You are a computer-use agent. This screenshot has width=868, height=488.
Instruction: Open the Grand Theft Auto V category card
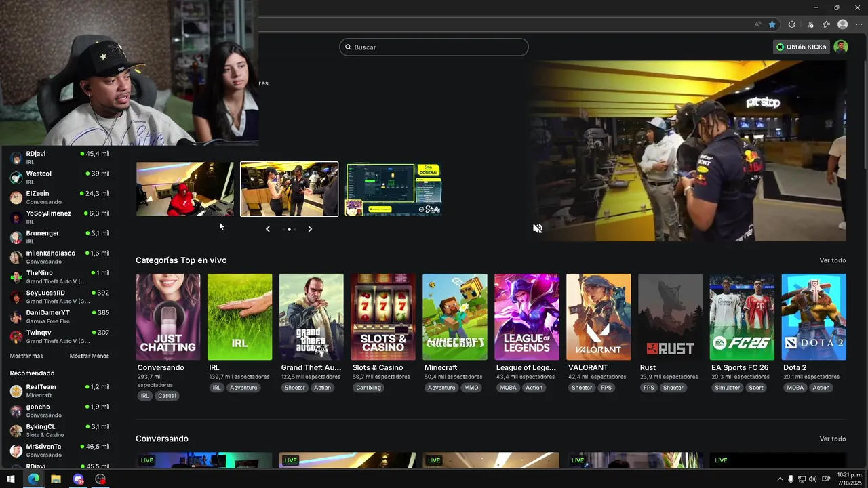tap(311, 317)
